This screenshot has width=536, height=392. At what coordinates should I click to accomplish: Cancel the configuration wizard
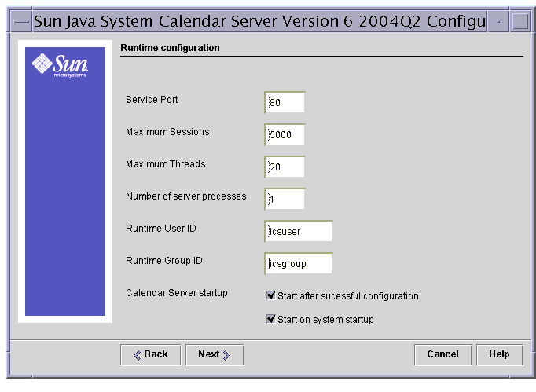click(442, 355)
